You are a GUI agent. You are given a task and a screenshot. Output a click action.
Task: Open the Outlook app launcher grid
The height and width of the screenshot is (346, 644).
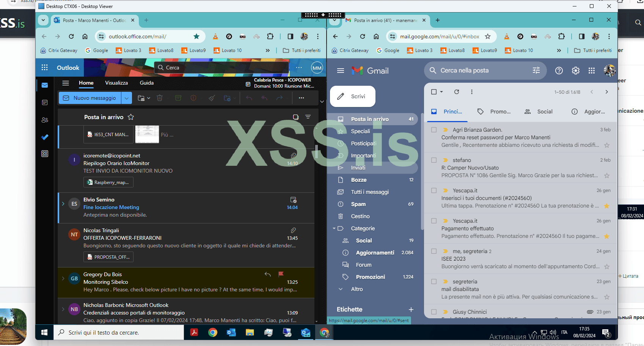coord(44,68)
